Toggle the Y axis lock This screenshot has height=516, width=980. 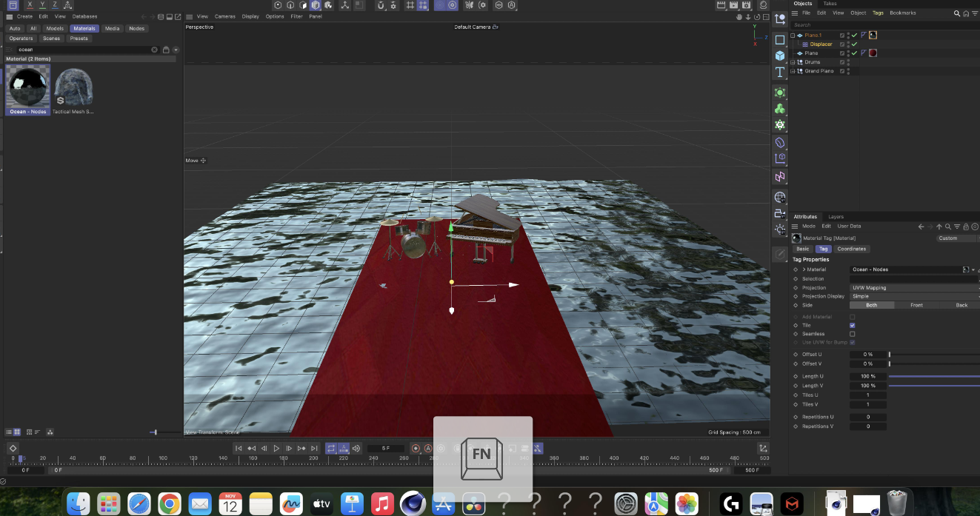(x=42, y=4)
